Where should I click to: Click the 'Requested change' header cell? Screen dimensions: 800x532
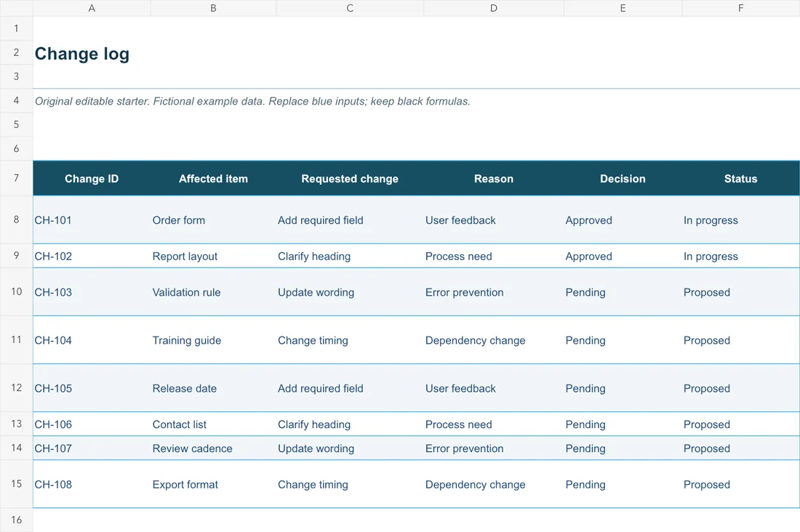350,179
